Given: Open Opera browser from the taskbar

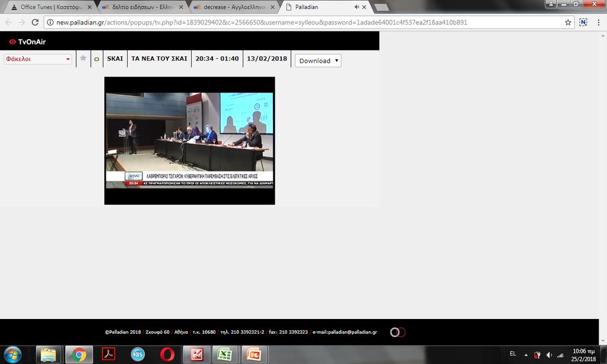Looking at the screenshot, I should click(x=167, y=355).
